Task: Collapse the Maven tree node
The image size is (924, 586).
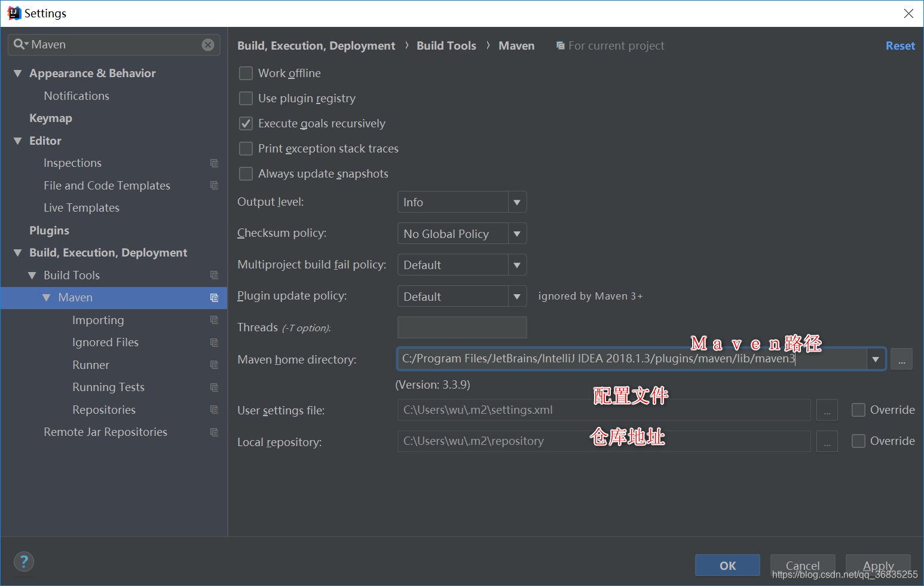Action: pyautogui.click(x=47, y=298)
